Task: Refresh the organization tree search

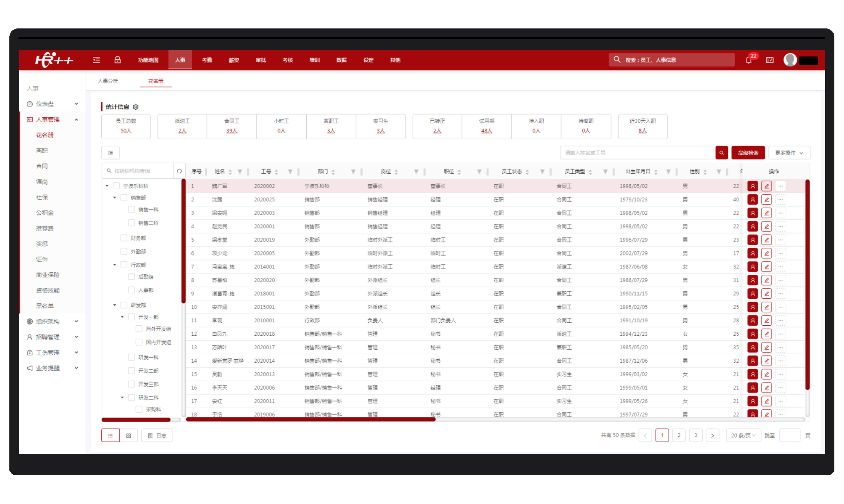Action: pos(179,171)
